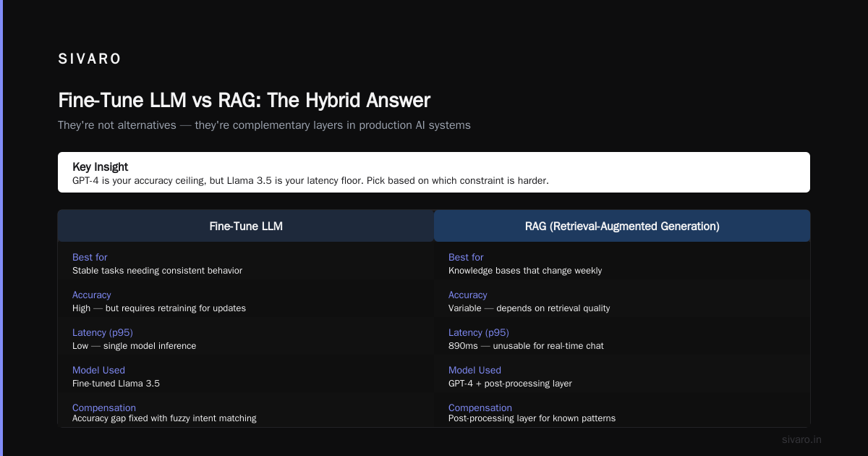This screenshot has width=868, height=456.
Task: Click 'Latency (p95)' label in Fine-Tune LLM column
Action: coord(103,333)
